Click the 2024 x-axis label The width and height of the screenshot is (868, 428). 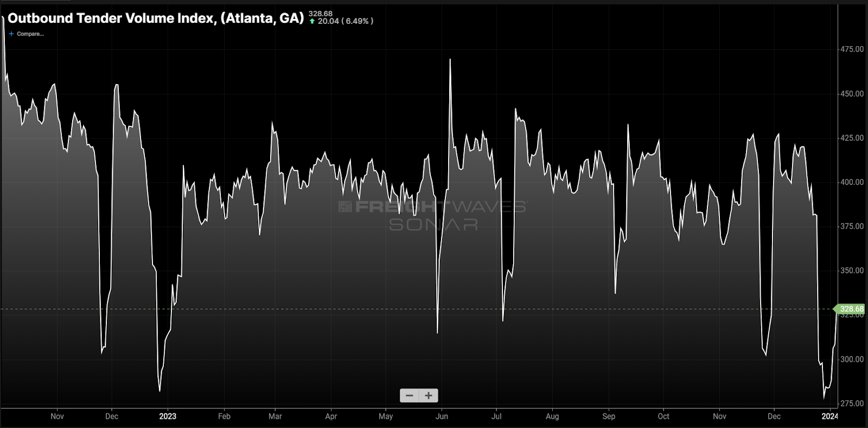829,416
